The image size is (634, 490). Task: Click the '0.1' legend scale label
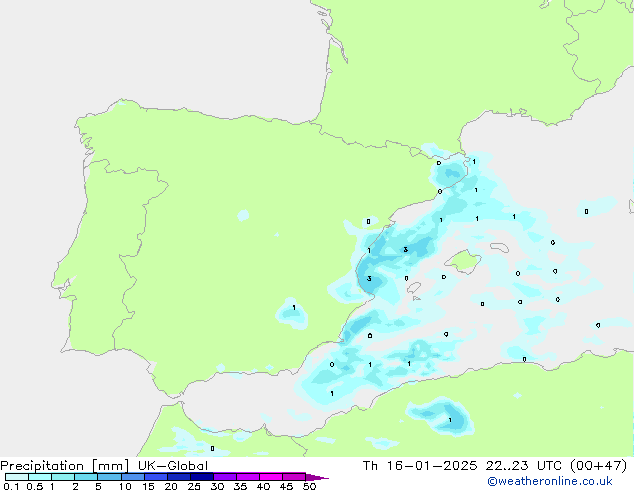tap(11, 486)
